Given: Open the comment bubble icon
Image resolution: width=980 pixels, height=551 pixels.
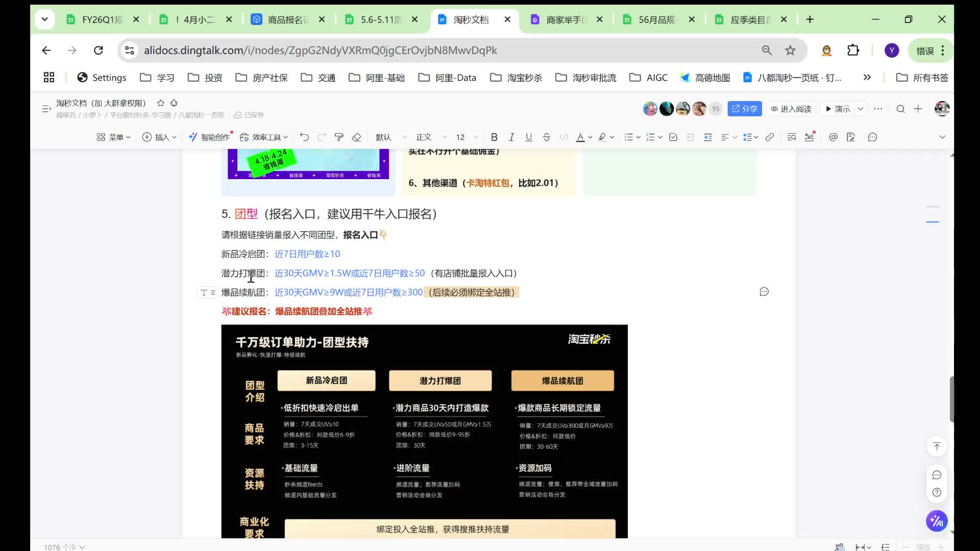Looking at the screenshot, I should click(873, 137).
